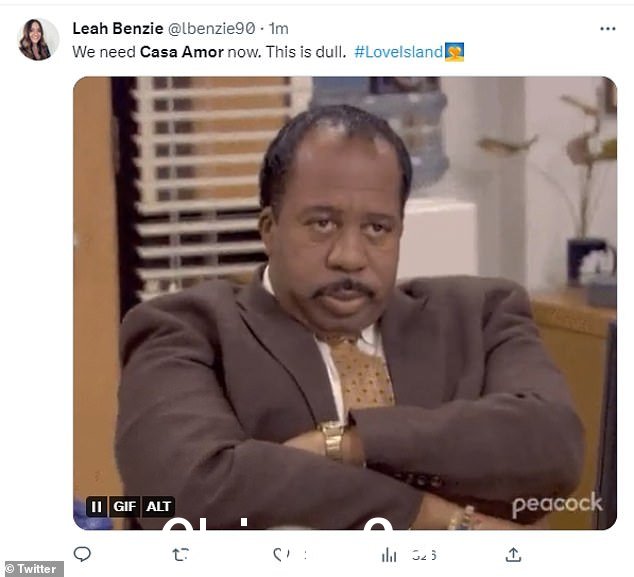Open the tweet via the 1m timestamp

click(x=279, y=28)
